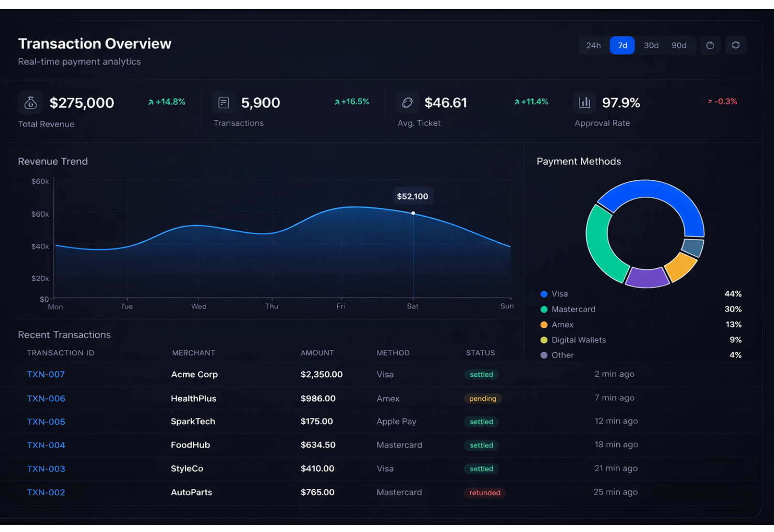
Task: Click the Total Revenue money bag icon
Action: point(30,103)
